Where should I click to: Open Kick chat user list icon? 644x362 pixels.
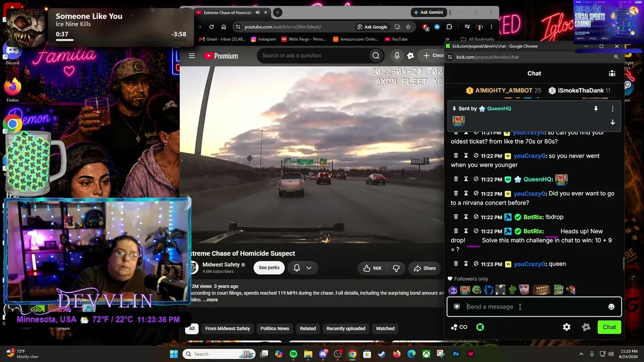click(x=612, y=73)
